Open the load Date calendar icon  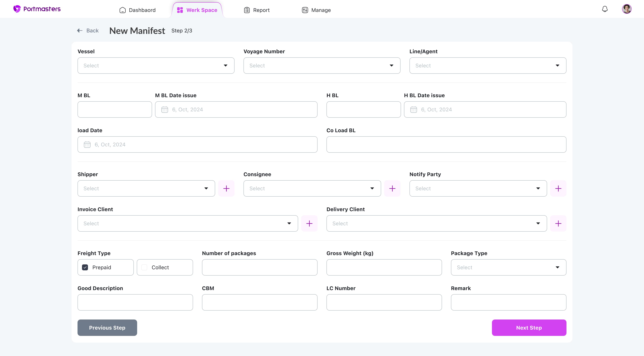pyautogui.click(x=87, y=144)
